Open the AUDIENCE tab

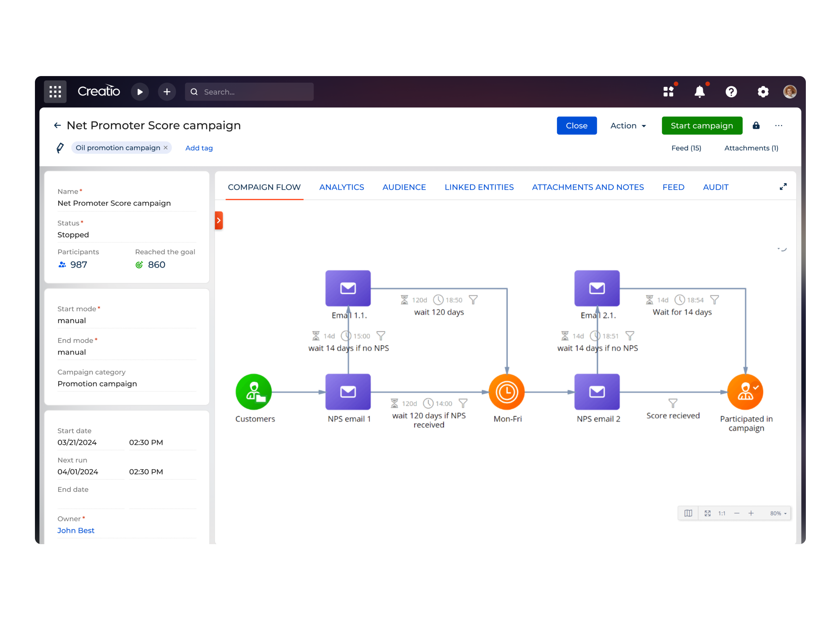(404, 187)
